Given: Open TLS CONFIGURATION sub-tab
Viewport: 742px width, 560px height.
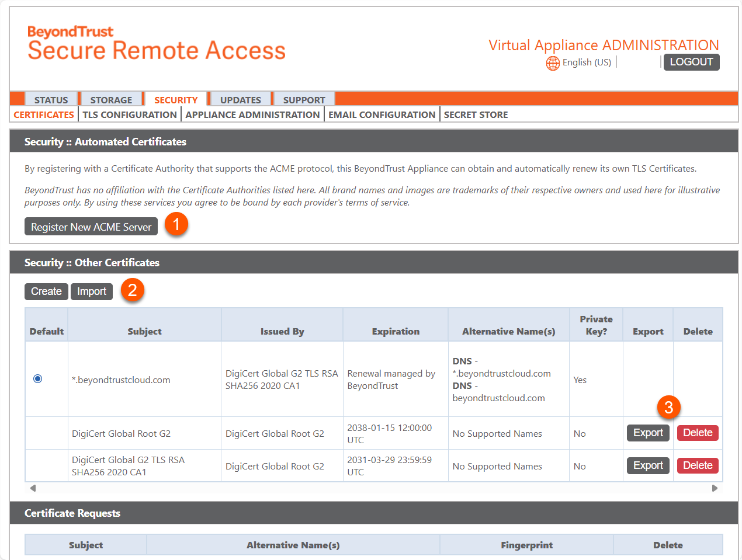Looking at the screenshot, I should coord(130,114).
